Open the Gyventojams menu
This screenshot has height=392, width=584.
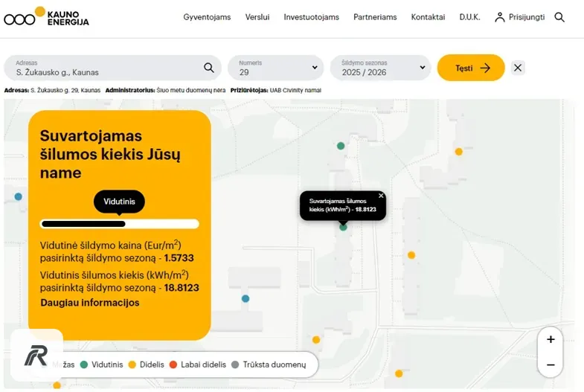(207, 17)
